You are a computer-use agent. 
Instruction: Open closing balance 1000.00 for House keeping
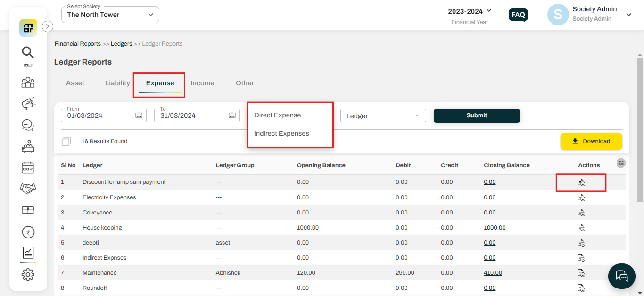(x=495, y=228)
